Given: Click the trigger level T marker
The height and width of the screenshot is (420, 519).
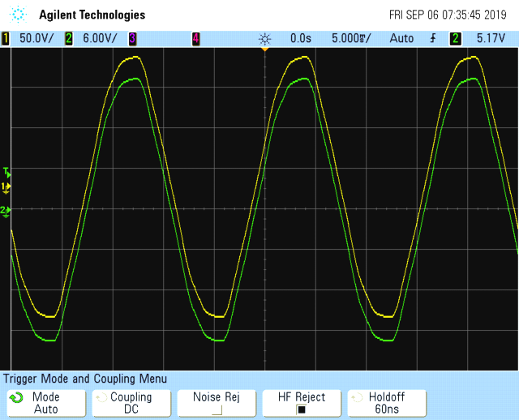Looking at the screenshot, I should coord(7,173).
